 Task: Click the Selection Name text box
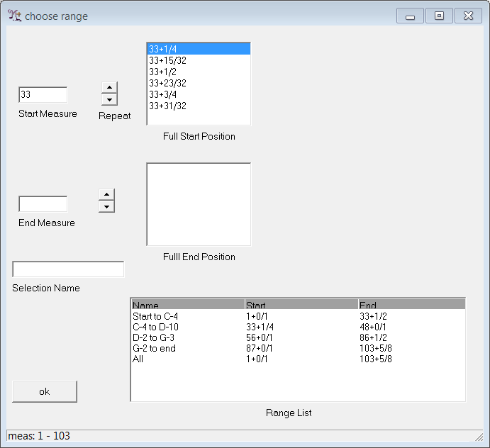68,269
